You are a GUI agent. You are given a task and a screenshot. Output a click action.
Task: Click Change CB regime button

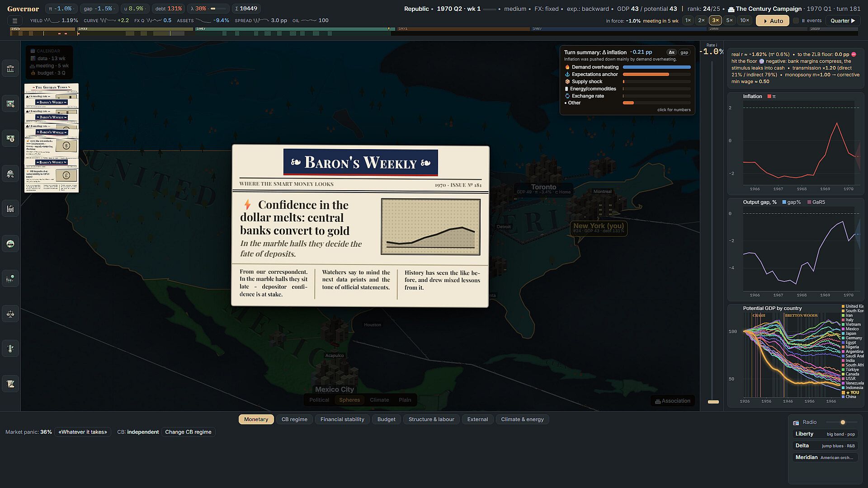click(188, 432)
